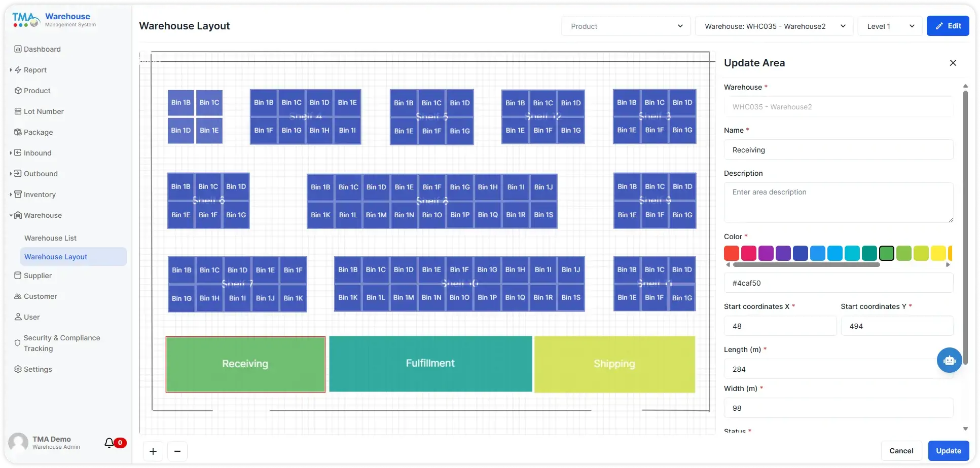
Task: Close the Update Area panel
Action: point(953,63)
